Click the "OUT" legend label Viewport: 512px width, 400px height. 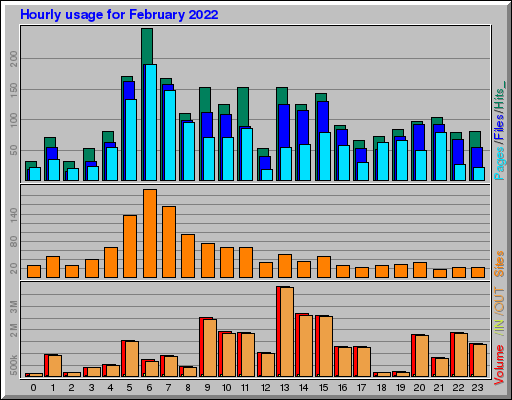(x=499, y=300)
